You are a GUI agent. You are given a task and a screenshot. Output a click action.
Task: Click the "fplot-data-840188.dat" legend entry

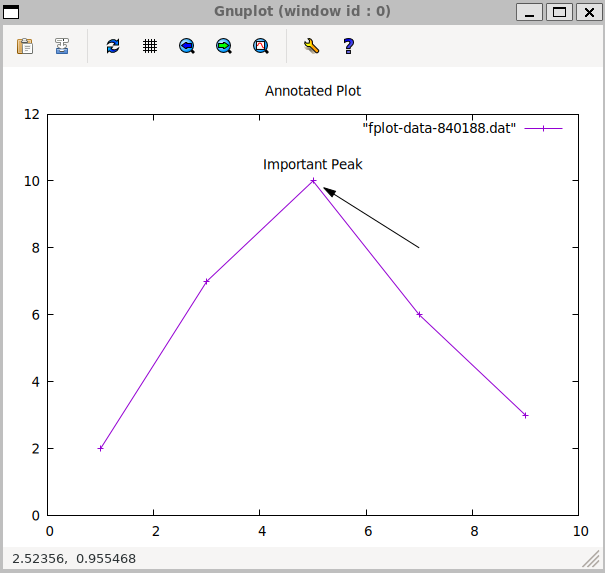pyautogui.click(x=439, y=128)
